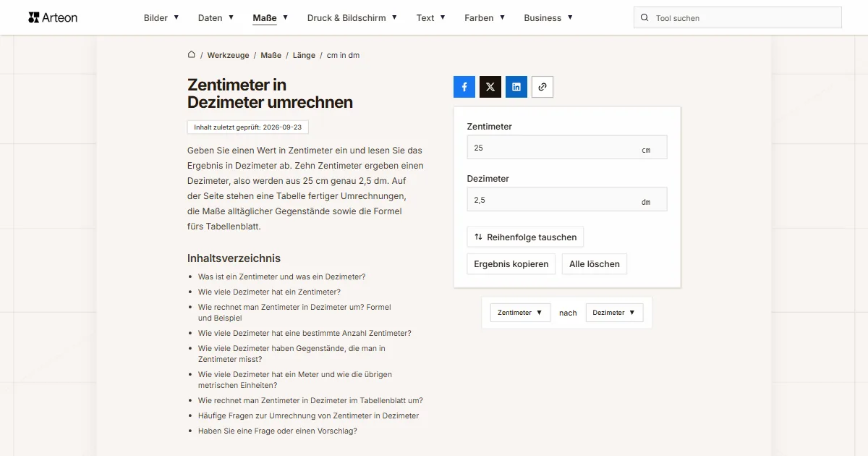Open the Business menu
The image size is (868, 456).
click(548, 18)
